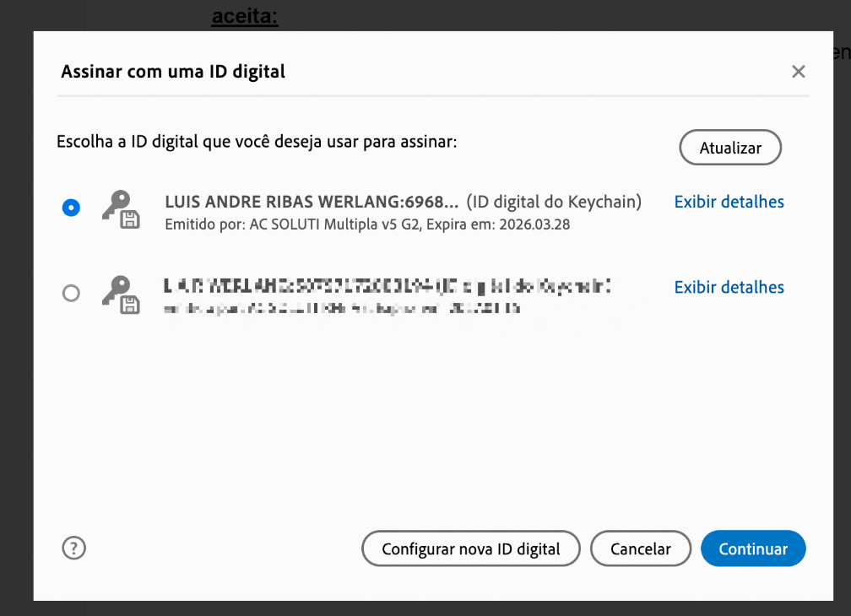This screenshot has height=616, width=851.
Task: Click the dialog title Assinar com uma ID digital
Action: pos(173,72)
